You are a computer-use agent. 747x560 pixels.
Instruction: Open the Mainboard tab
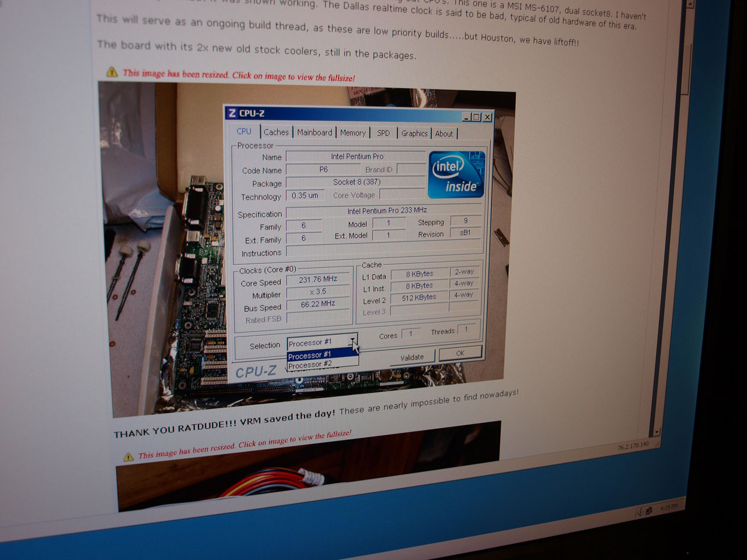point(315,132)
